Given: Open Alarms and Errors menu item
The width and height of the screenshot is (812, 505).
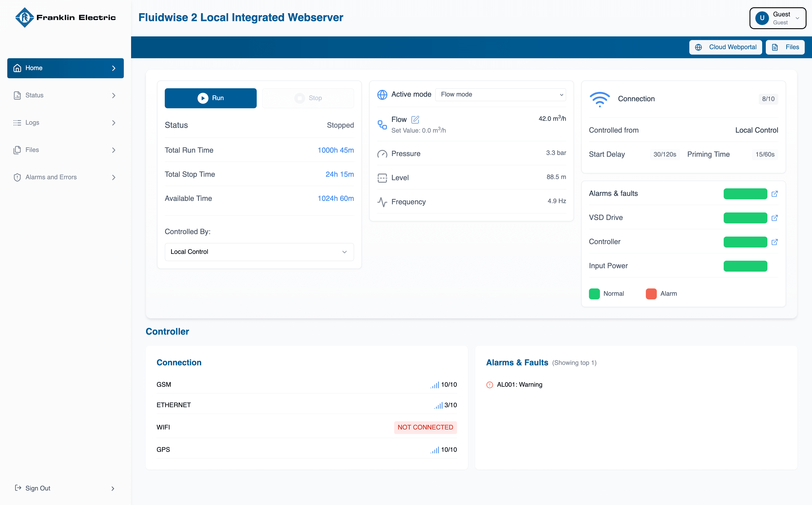Looking at the screenshot, I should pyautogui.click(x=66, y=177).
